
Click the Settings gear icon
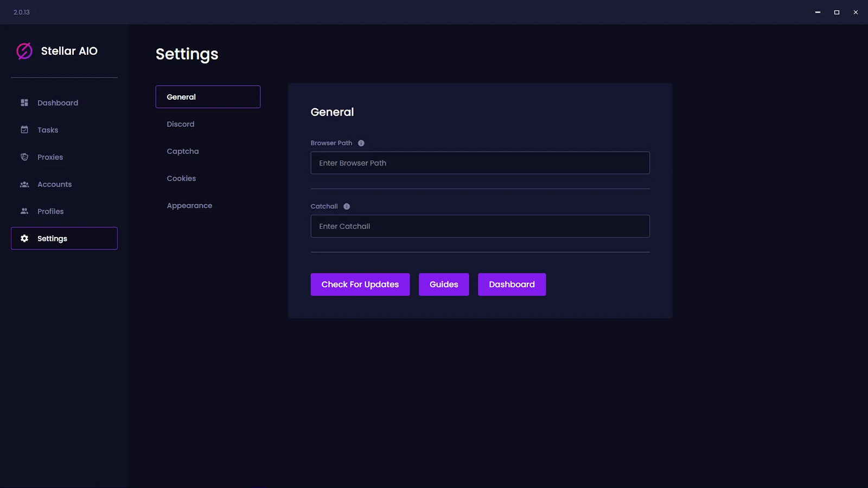(24, 238)
